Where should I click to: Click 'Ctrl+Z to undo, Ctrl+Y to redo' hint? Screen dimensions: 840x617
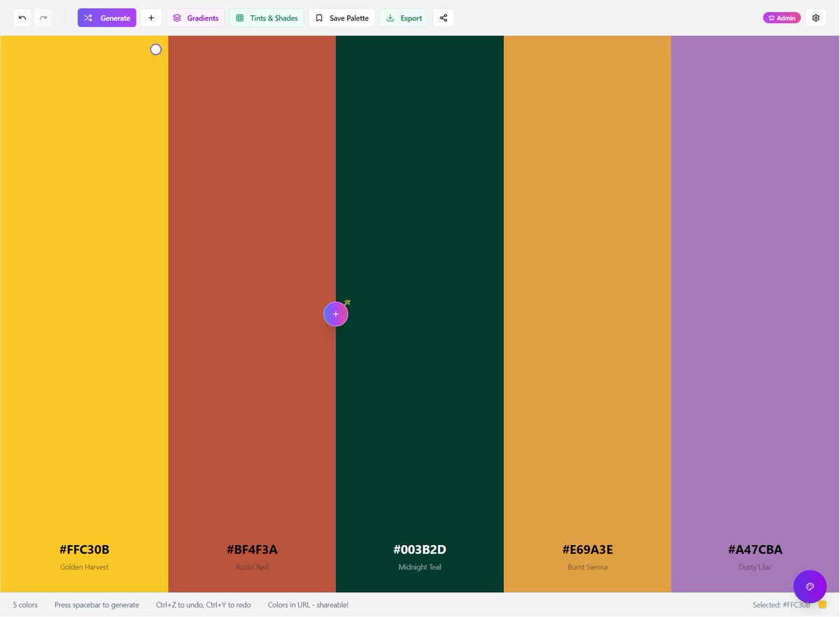(x=204, y=604)
